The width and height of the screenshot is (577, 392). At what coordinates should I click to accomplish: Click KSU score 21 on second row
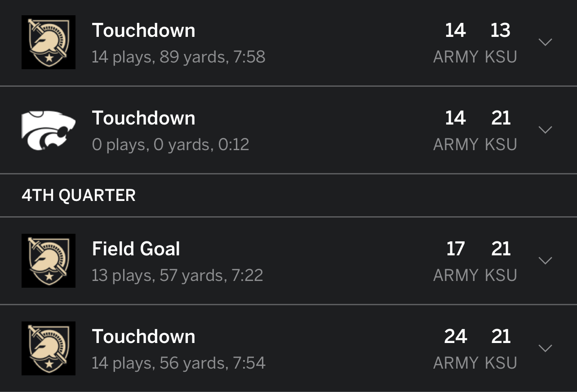(501, 118)
